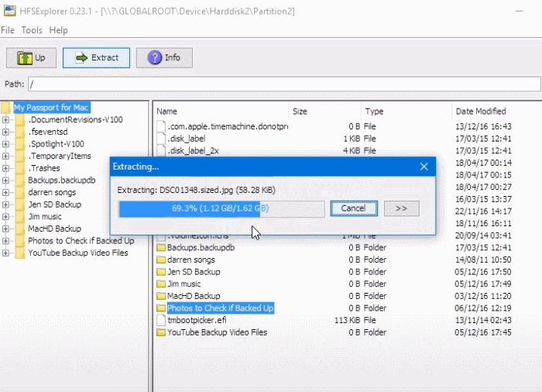The image size is (542, 392).
Task: Click folder icon of darren songs in list
Action: coord(161,260)
